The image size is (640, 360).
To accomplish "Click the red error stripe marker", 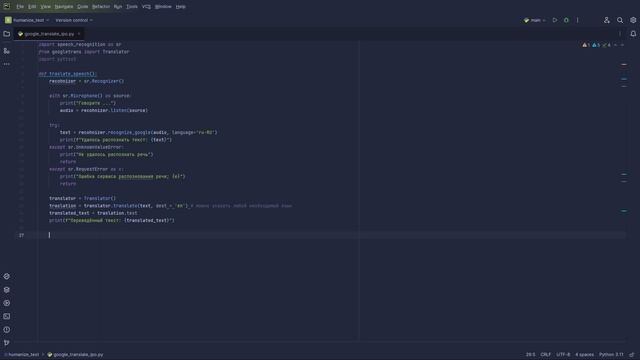I will pos(624,64).
